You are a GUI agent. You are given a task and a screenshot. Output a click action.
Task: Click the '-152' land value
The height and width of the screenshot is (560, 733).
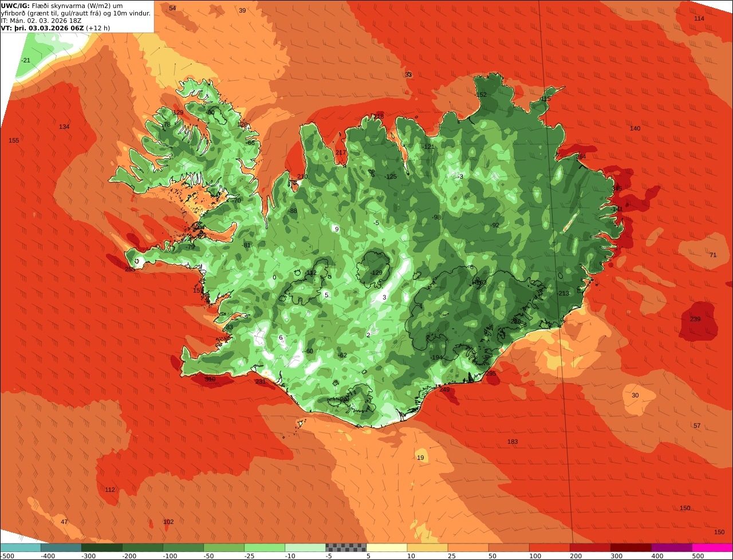[x=481, y=94]
